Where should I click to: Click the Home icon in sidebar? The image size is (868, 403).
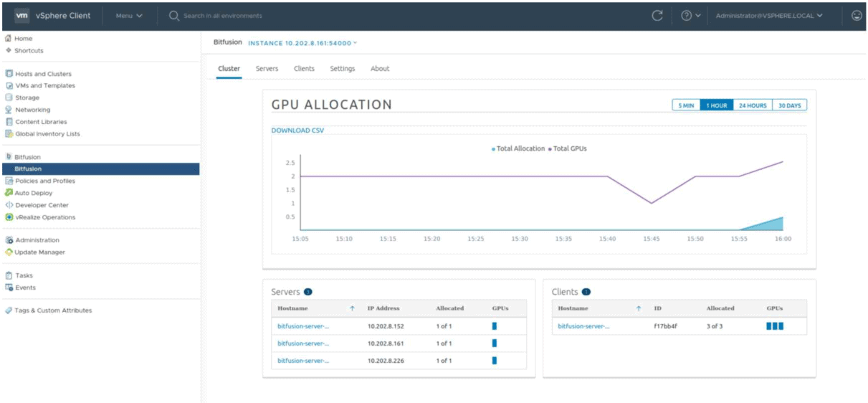point(8,39)
